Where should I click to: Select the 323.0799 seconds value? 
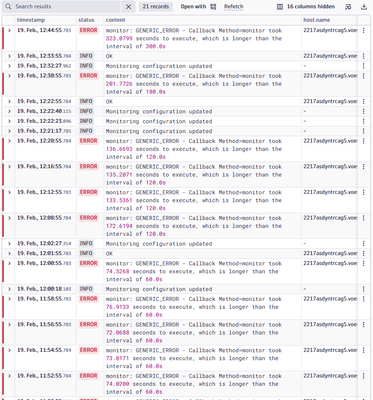pos(119,39)
